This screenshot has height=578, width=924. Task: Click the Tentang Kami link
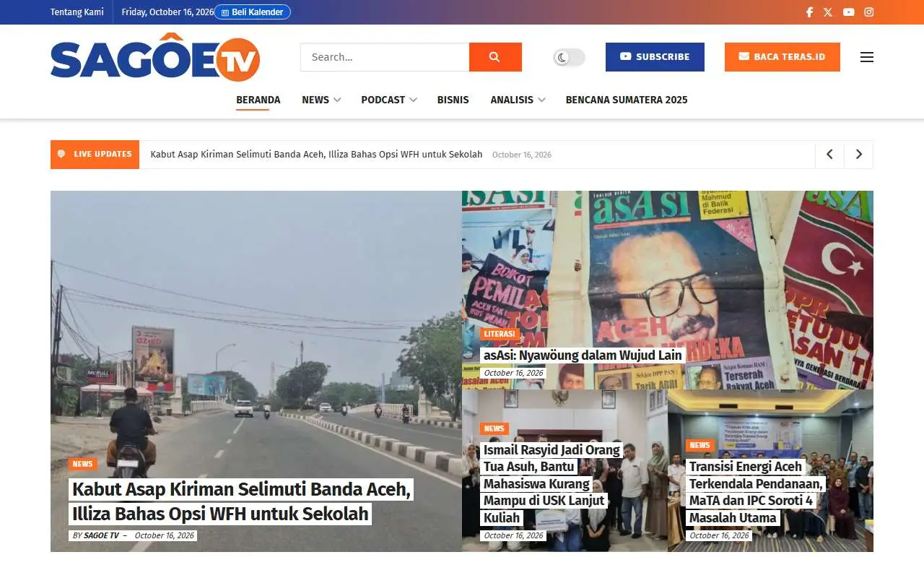pyautogui.click(x=77, y=12)
